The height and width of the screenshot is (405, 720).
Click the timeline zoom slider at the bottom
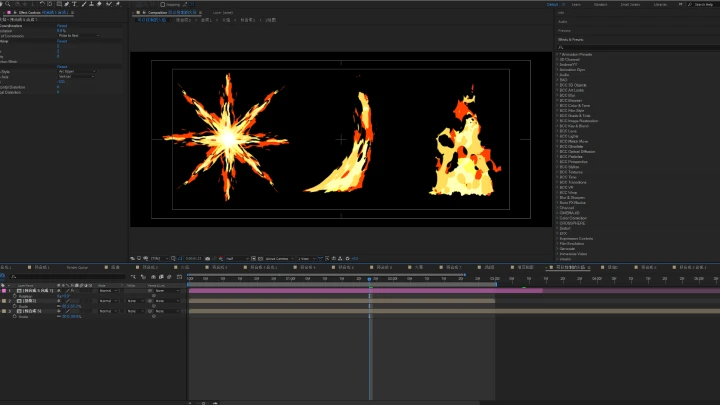pyautogui.click(x=203, y=403)
